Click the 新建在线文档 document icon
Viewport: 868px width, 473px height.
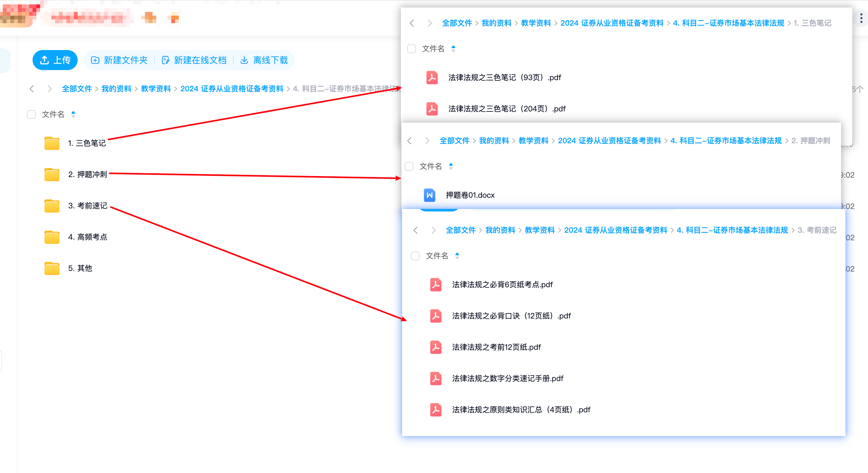pos(165,60)
